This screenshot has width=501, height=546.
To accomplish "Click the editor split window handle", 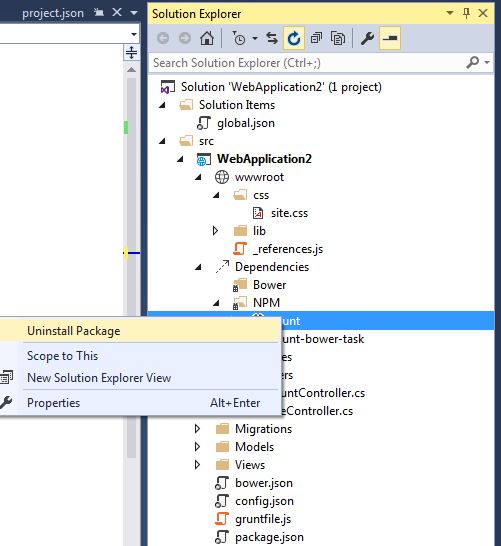I will coord(131,53).
